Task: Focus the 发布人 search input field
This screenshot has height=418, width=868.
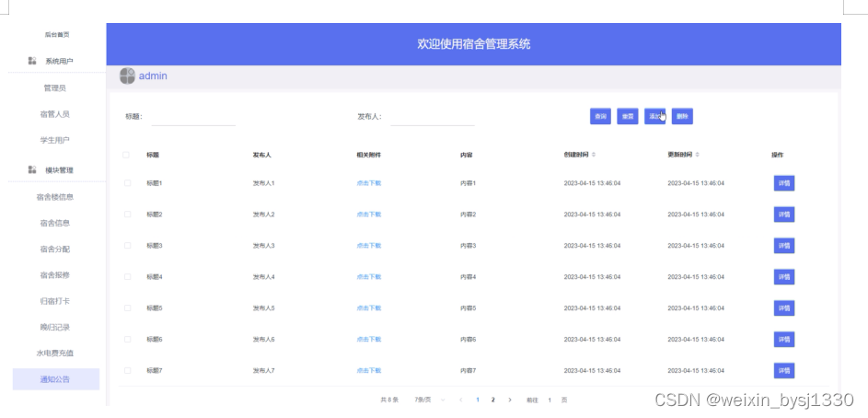Action: (433, 117)
